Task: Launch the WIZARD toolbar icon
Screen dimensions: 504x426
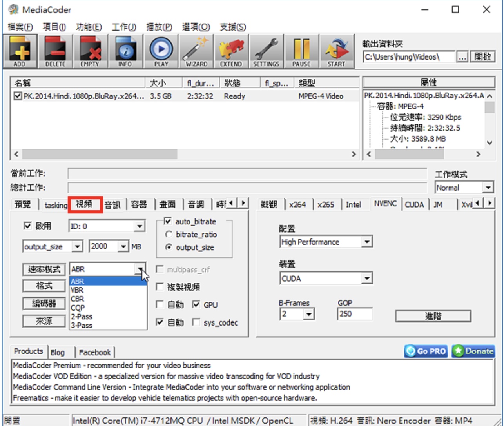Action: tap(196, 51)
